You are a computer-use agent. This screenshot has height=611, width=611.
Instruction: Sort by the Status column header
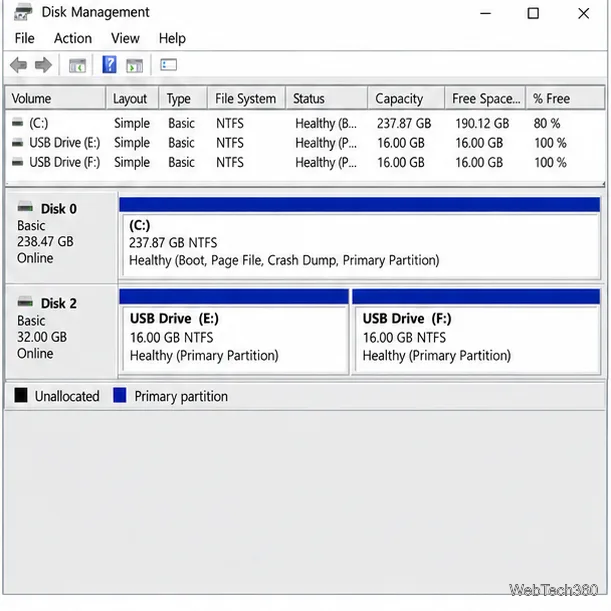point(327,98)
